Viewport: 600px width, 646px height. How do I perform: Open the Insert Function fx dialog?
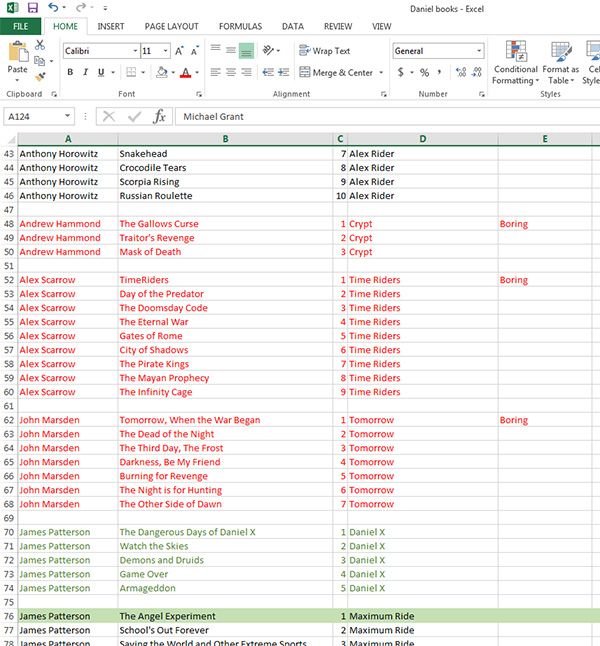tap(159, 117)
